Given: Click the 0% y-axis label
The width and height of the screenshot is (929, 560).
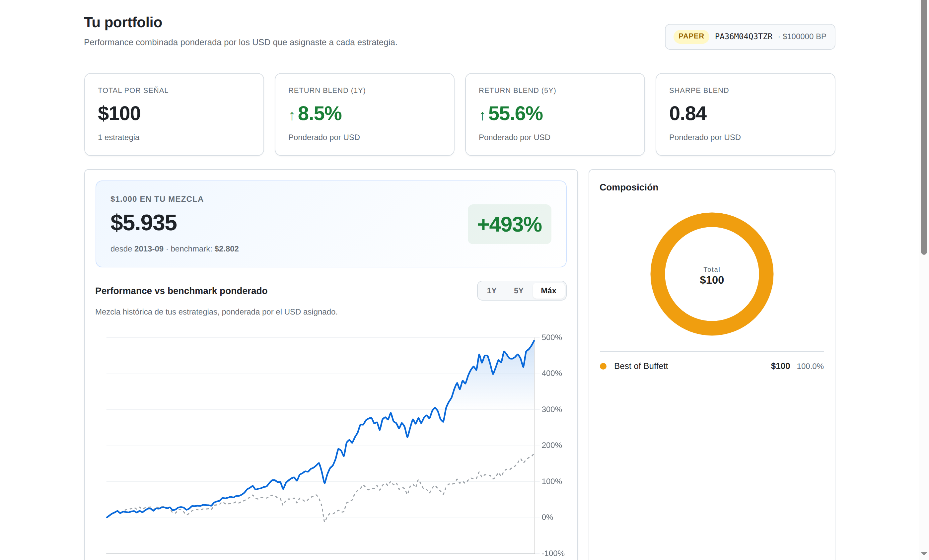Looking at the screenshot, I should 547,518.
